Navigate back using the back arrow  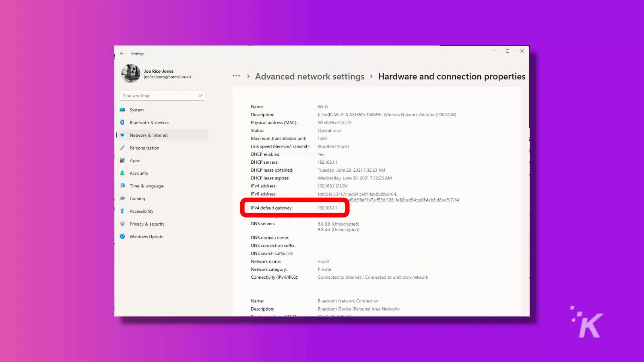(x=122, y=53)
